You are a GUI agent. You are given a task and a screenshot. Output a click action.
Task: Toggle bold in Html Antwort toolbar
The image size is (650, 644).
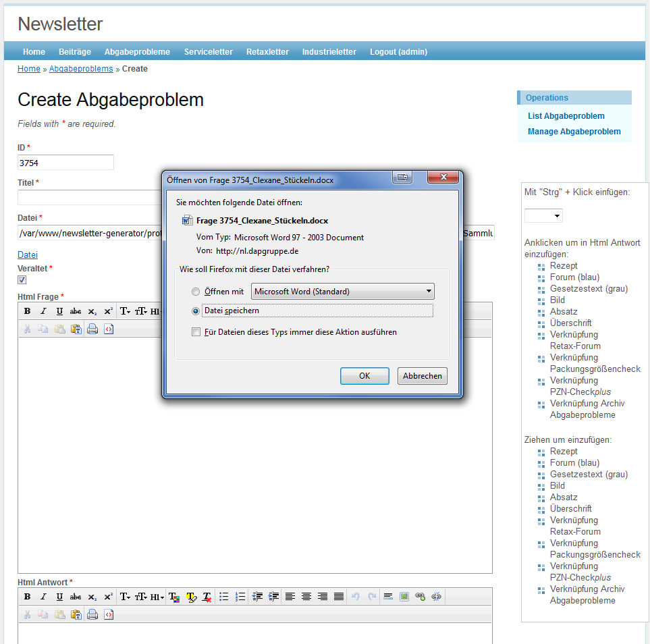(x=28, y=597)
